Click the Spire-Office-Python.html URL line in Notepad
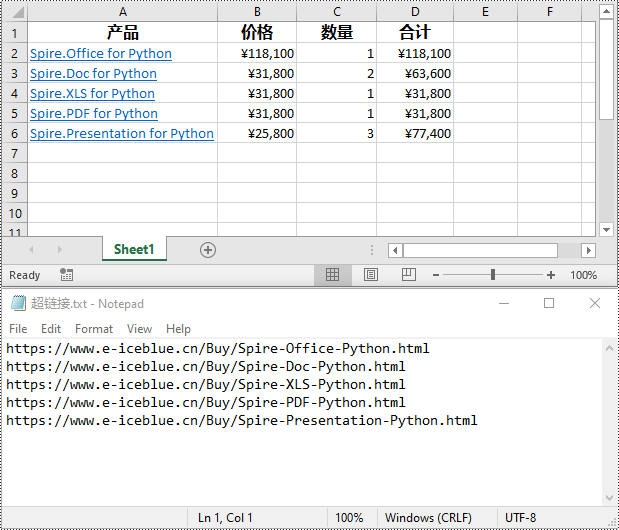The image size is (619, 530). click(x=218, y=348)
